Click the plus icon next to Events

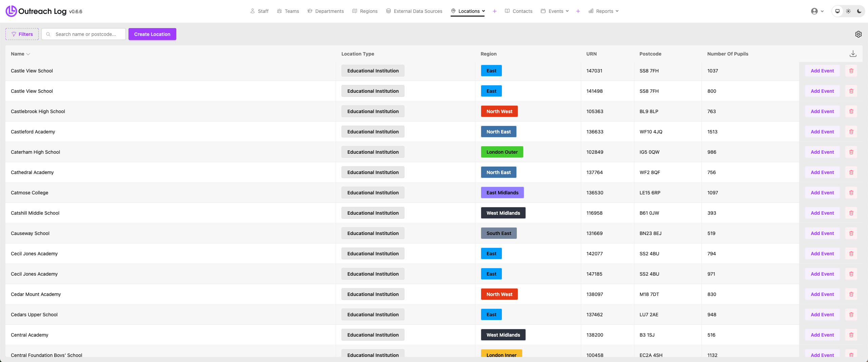click(x=578, y=11)
